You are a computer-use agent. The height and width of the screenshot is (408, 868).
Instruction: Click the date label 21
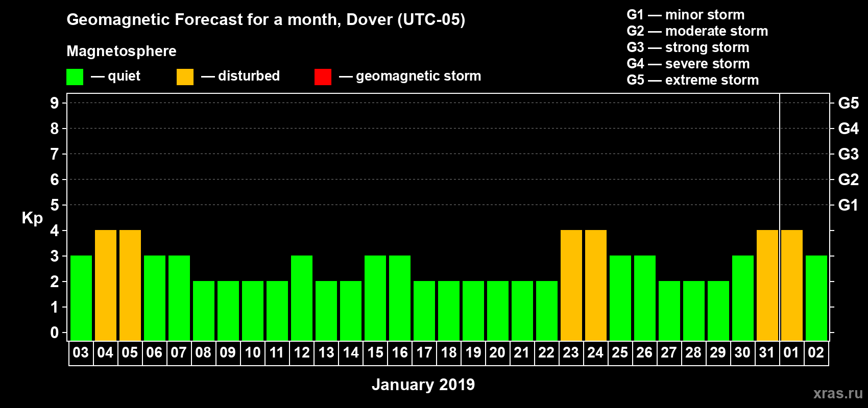pos(522,352)
